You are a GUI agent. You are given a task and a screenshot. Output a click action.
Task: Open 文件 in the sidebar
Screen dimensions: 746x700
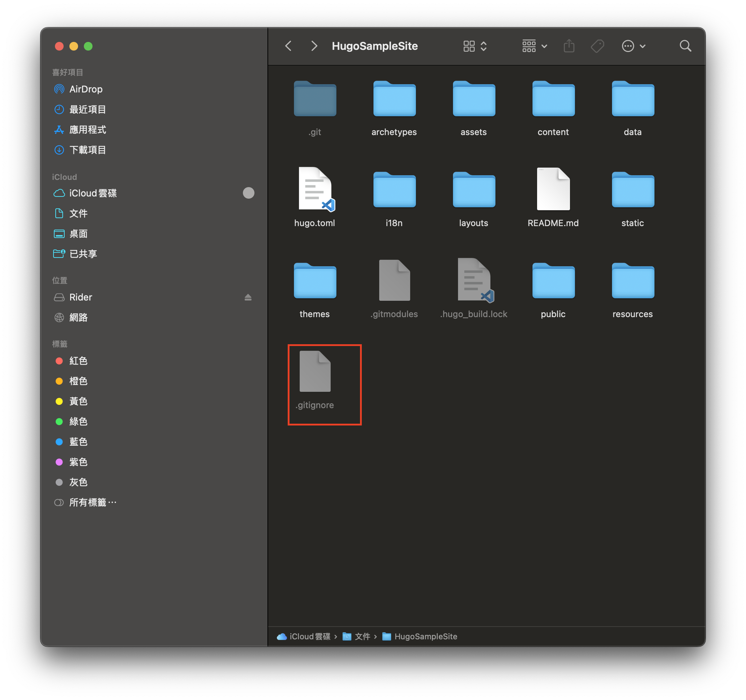tap(154, 213)
